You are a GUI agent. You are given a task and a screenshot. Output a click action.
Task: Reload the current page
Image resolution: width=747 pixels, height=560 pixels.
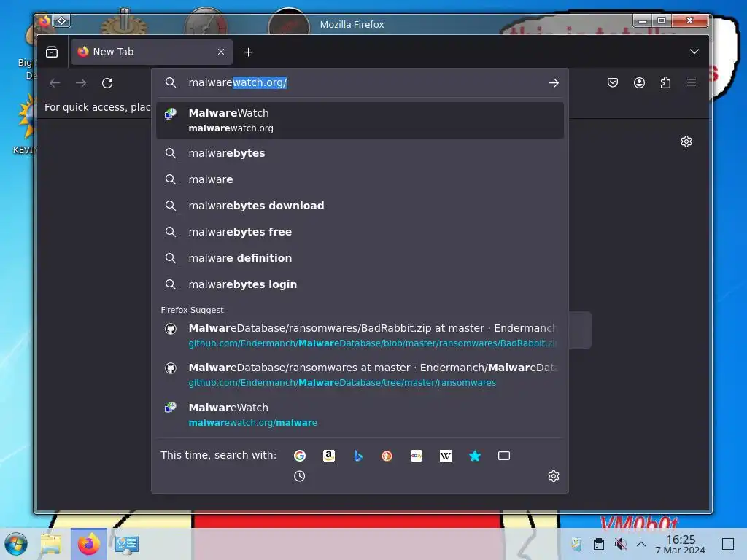tap(107, 83)
